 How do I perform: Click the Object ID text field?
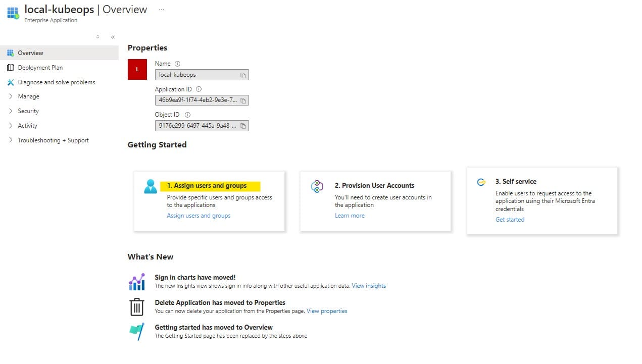202,126
